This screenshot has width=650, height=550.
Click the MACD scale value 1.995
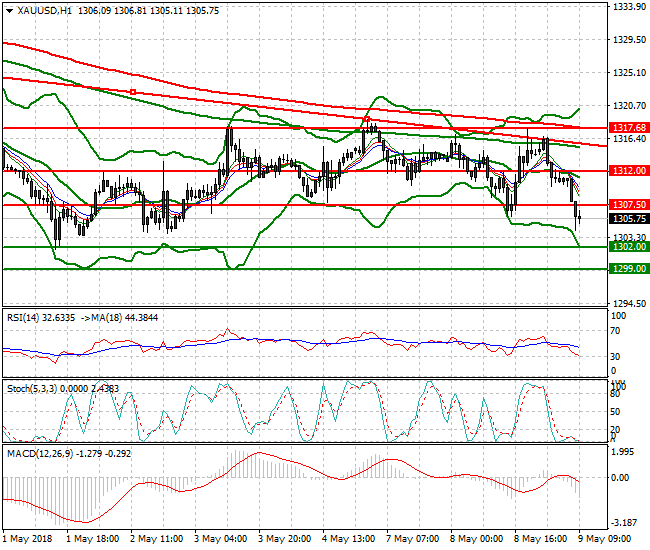pos(623,452)
